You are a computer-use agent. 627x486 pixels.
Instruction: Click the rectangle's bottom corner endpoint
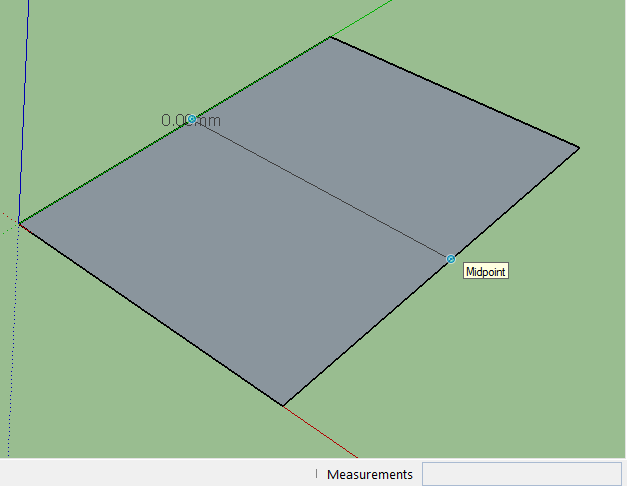283,405
